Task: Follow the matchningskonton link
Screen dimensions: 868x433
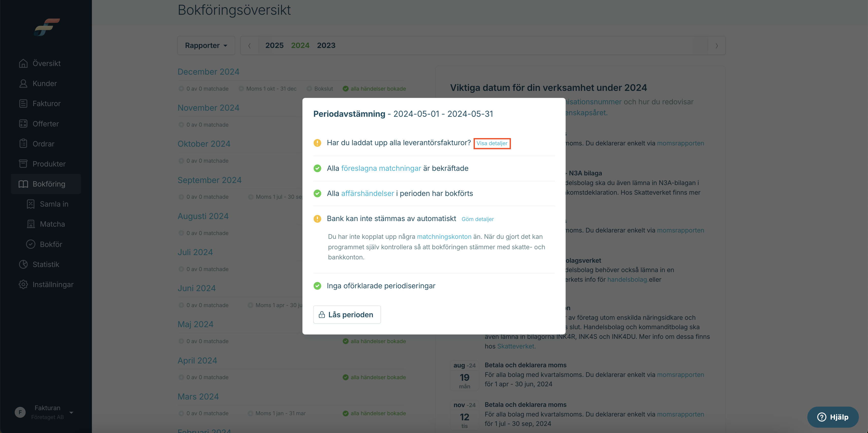Action: (x=444, y=237)
